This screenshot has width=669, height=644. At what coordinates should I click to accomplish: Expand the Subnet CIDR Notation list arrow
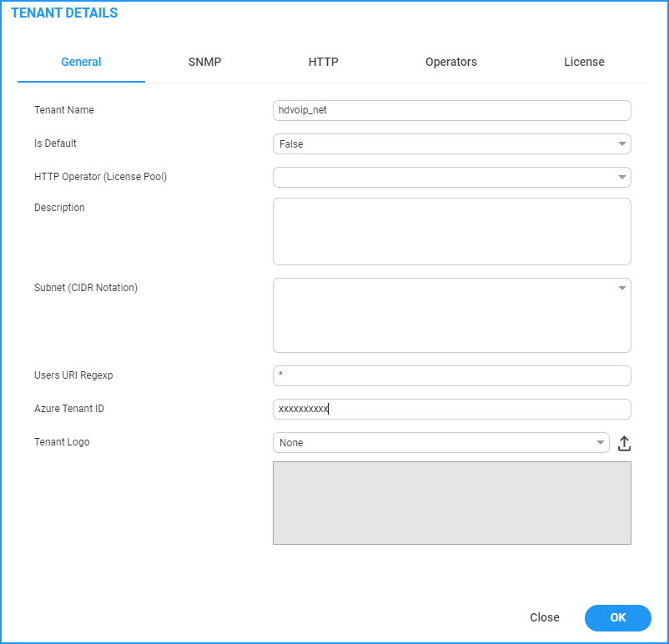pos(621,289)
